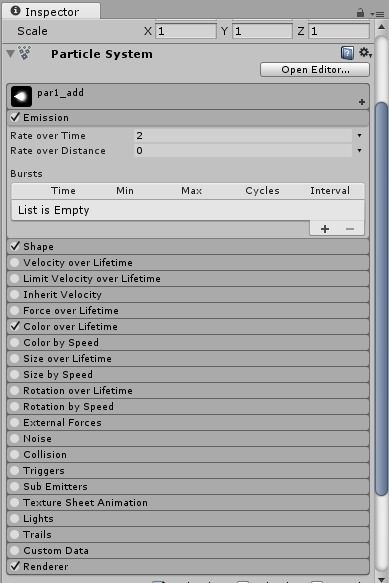This screenshot has width=389, height=583.
Task: Click the Open Editor... button
Action: 315,70
